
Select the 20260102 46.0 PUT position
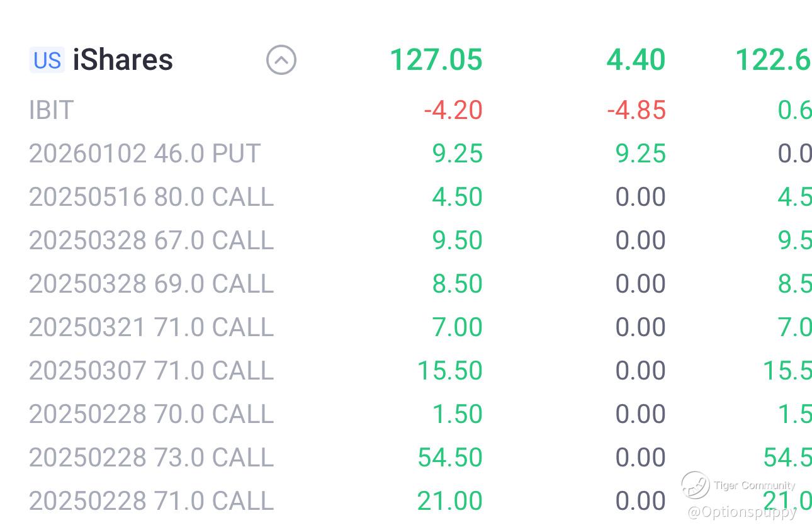[145, 154]
